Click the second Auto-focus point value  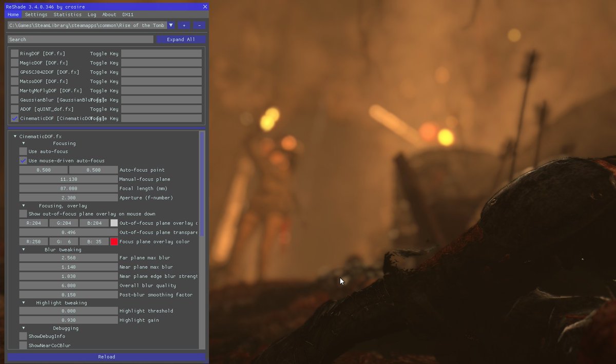pos(93,170)
